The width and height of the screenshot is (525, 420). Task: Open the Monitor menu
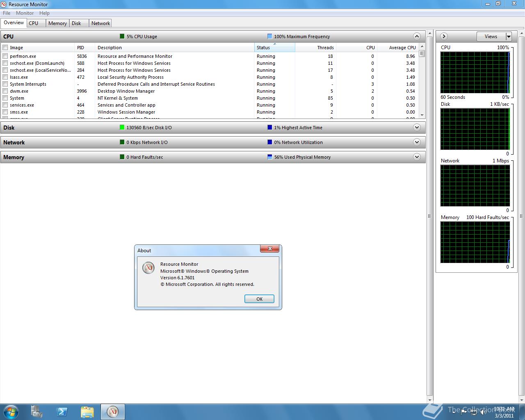pos(25,13)
